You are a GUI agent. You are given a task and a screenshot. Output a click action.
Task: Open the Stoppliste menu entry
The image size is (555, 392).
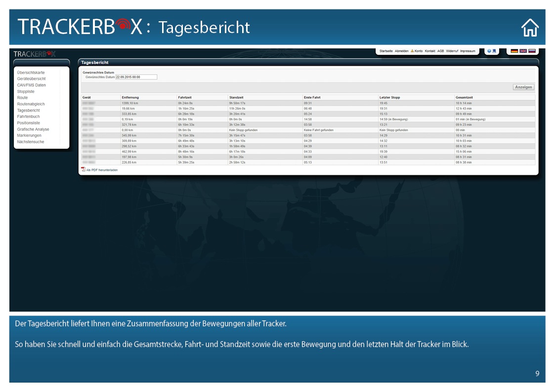tap(26, 91)
